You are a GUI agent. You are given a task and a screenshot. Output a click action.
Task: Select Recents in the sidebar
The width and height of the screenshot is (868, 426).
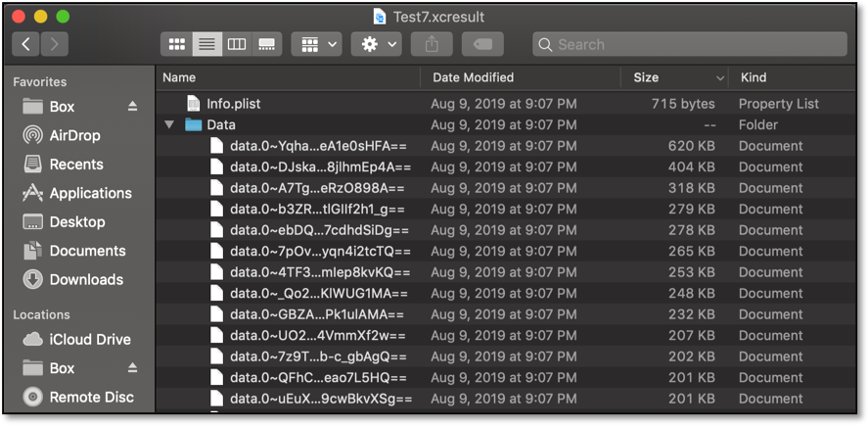75,165
